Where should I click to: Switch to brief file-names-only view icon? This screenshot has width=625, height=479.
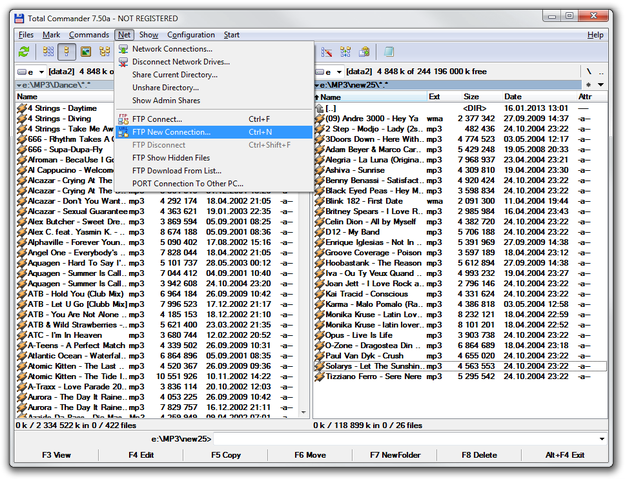pos(48,52)
